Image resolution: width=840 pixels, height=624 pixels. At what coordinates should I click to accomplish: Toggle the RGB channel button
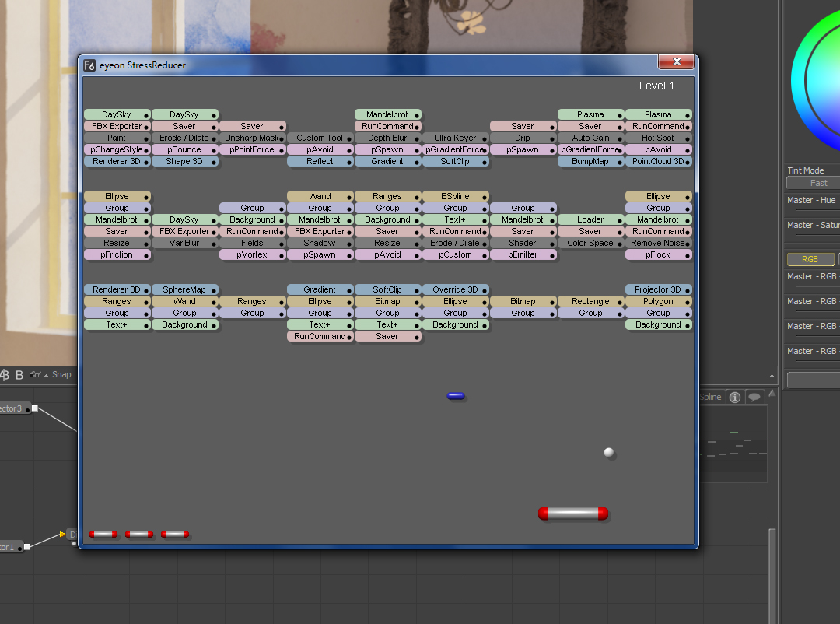tap(810, 259)
